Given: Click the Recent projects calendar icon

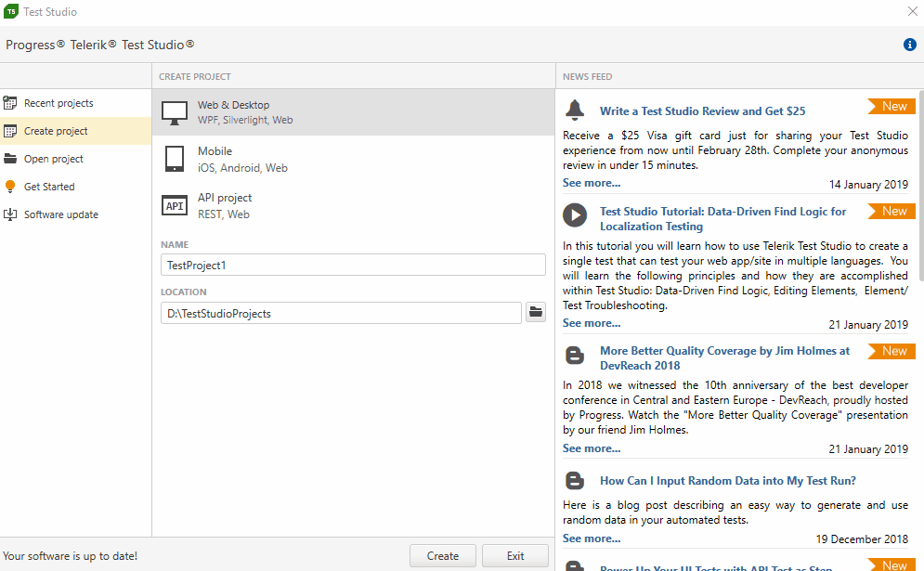Looking at the screenshot, I should (x=10, y=103).
